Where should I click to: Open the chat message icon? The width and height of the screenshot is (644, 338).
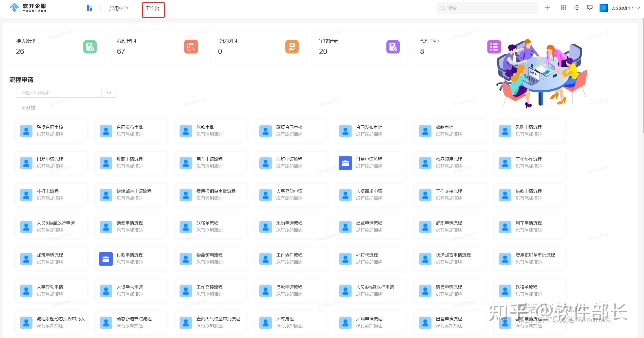590,8
